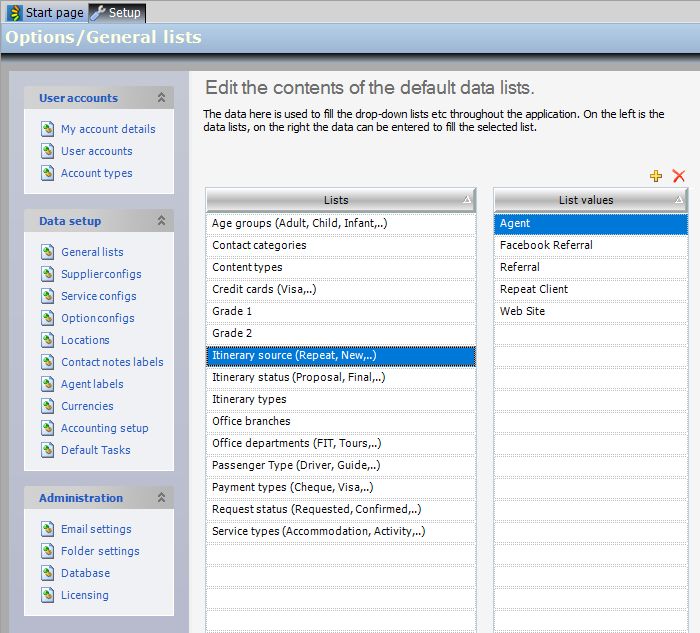700x633 pixels.
Task: Collapse the Administration panel
Action: pyautogui.click(x=161, y=498)
